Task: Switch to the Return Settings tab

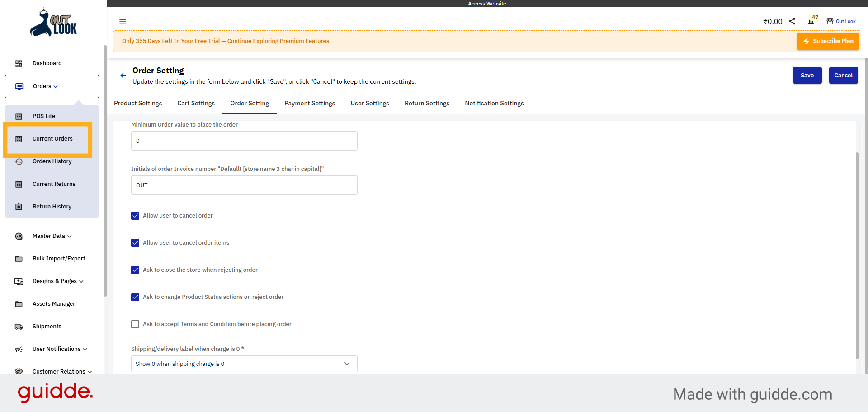Action: (x=427, y=104)
